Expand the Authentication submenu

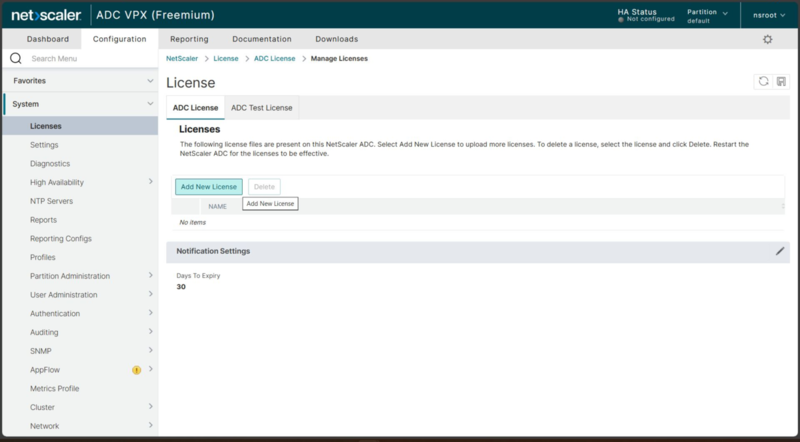(x=151, y=313)
